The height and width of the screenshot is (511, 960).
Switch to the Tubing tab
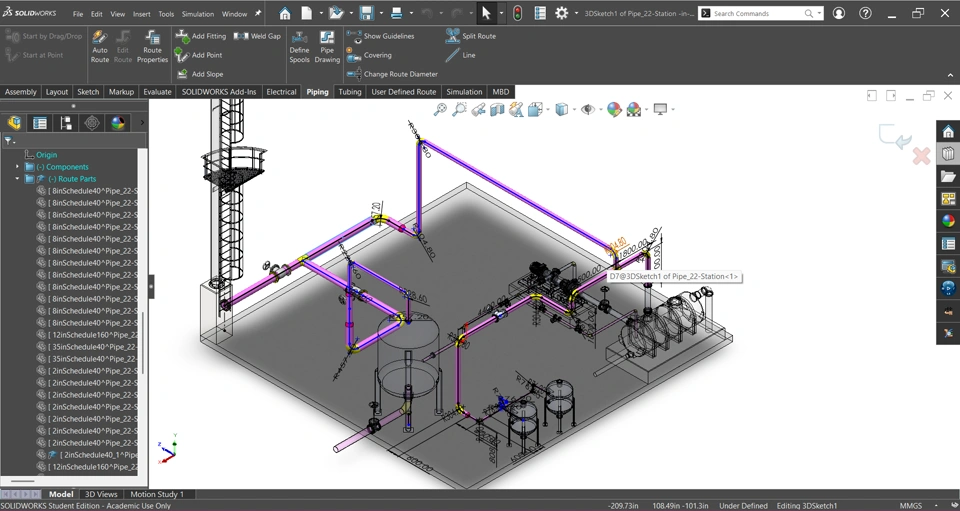click(350, 92)
